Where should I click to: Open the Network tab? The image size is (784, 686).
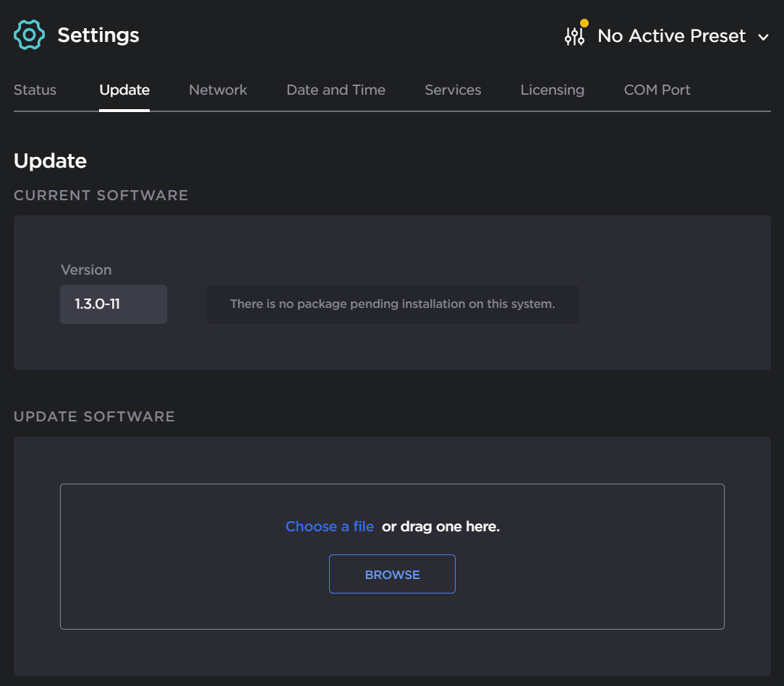[x=218, y=90]
